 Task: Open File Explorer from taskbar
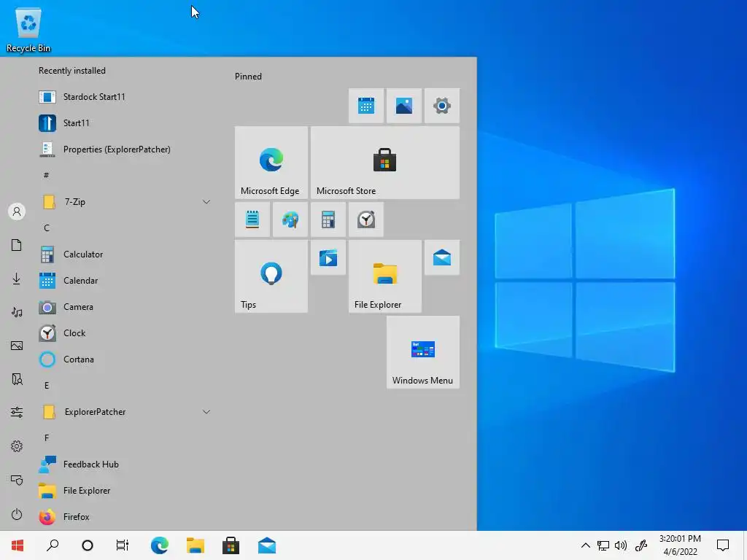pyautogui.click(x=196, y=545)
